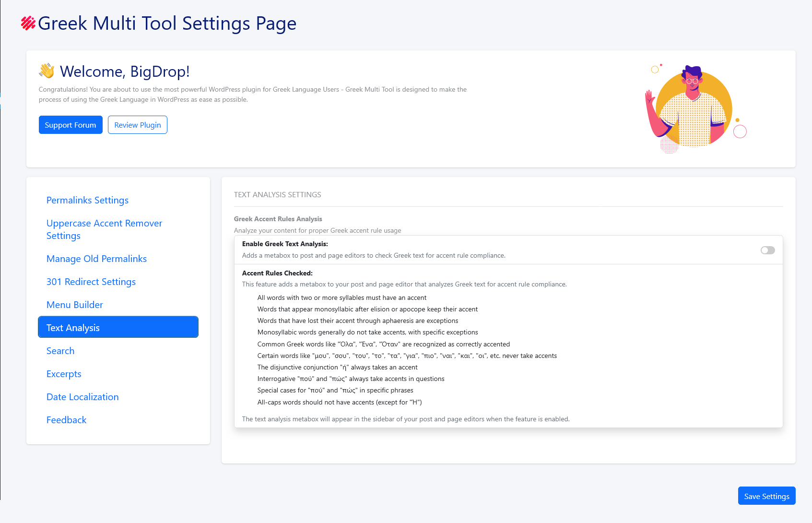Click the red Greek Multi Tool logo icon

tap(28, 23)
